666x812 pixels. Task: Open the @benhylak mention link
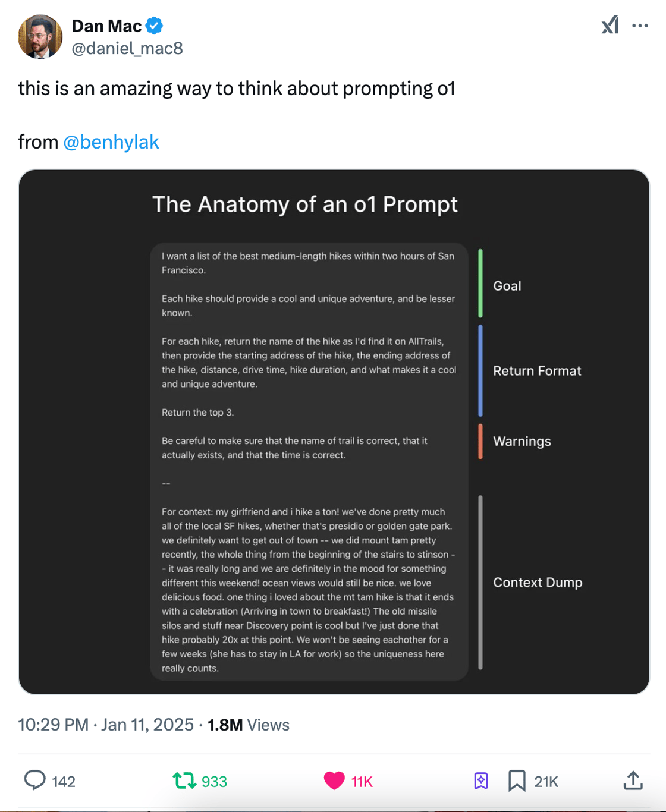(111, 142)
